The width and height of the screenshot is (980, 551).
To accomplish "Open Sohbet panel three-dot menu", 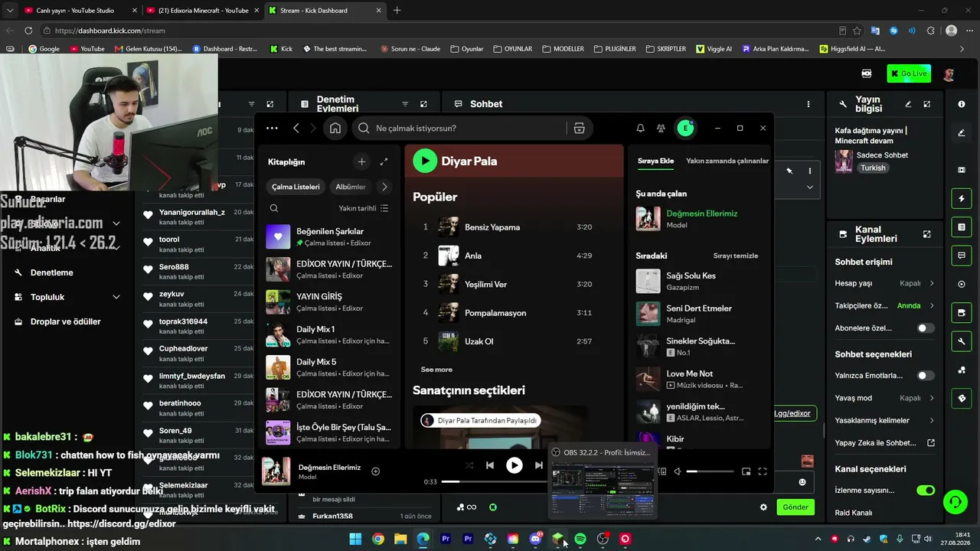I will pyautogui.click(x=808, y=104).
